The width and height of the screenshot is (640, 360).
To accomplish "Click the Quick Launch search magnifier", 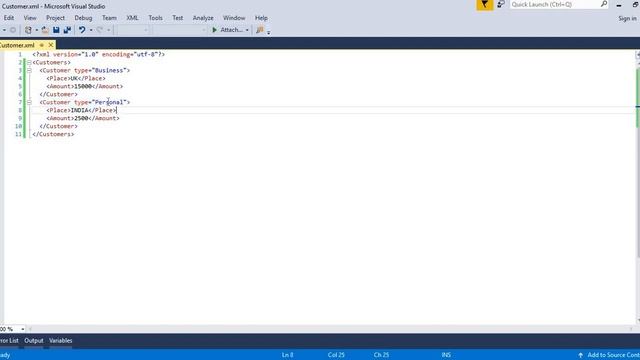I will [x=604, y=4].
